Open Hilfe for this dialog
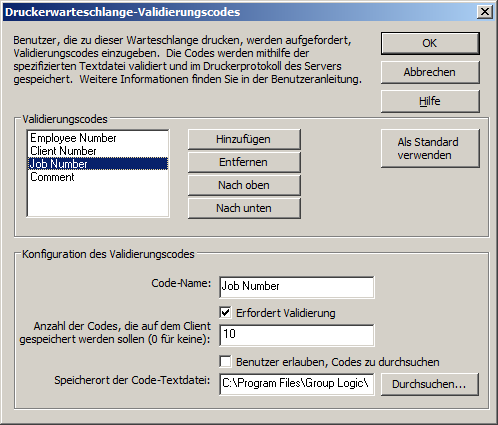The height and width of the screenshot is (425, 498). [x=430, y=101]
